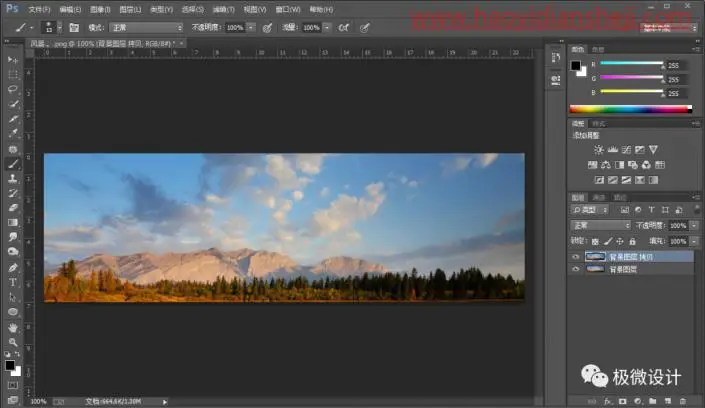Select the Crop tool
This screenshot has width=705, height=408.
pyautogui.click(x=13, y=119)
